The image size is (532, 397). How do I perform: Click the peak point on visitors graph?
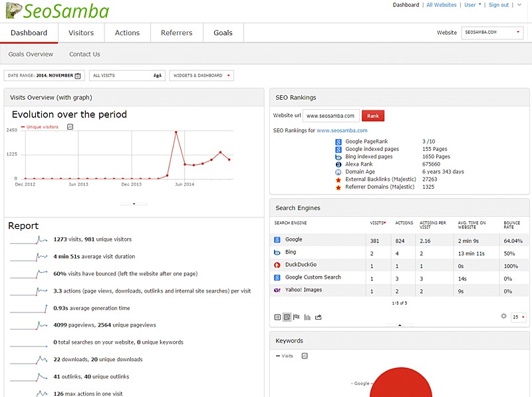click(176, 132)
